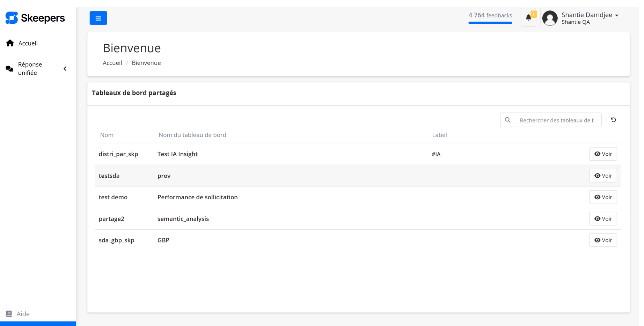Click the reset search refresh icon
Image resolution: width=644 pixels, height=326 pixels.
tap(613, 120)
